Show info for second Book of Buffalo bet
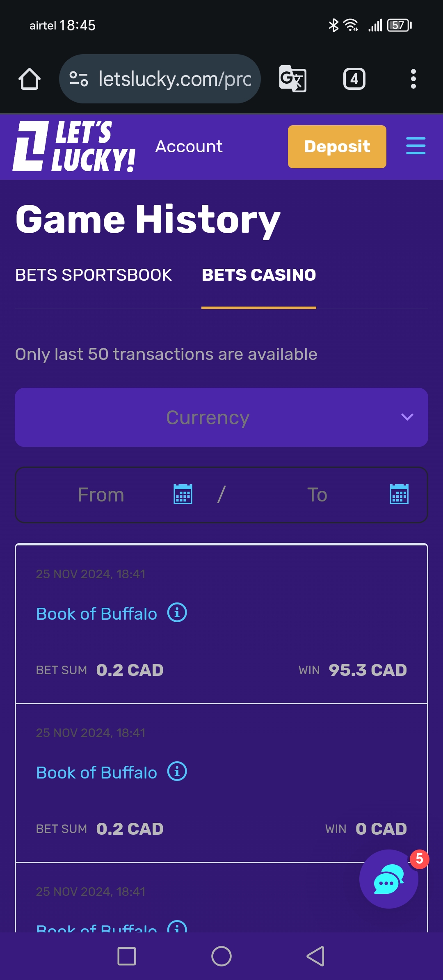Viewport: 443px width, 980px height. 177,772
